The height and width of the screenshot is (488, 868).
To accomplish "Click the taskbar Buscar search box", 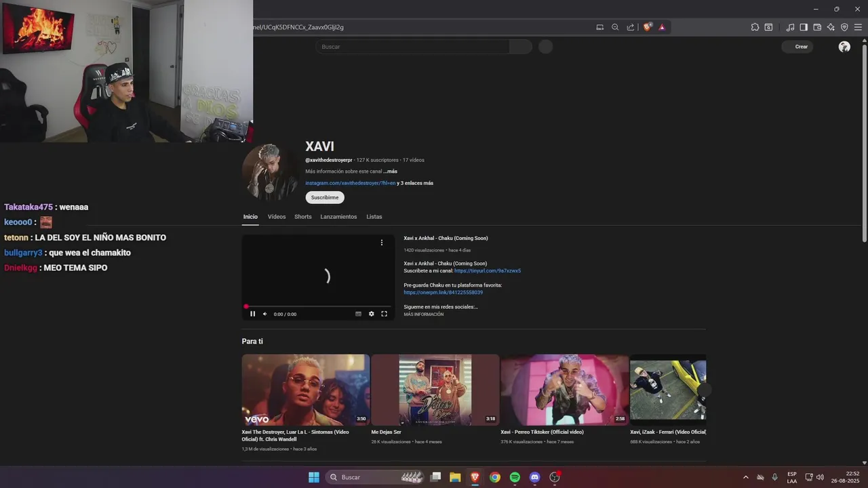I will tap(374, 477).
